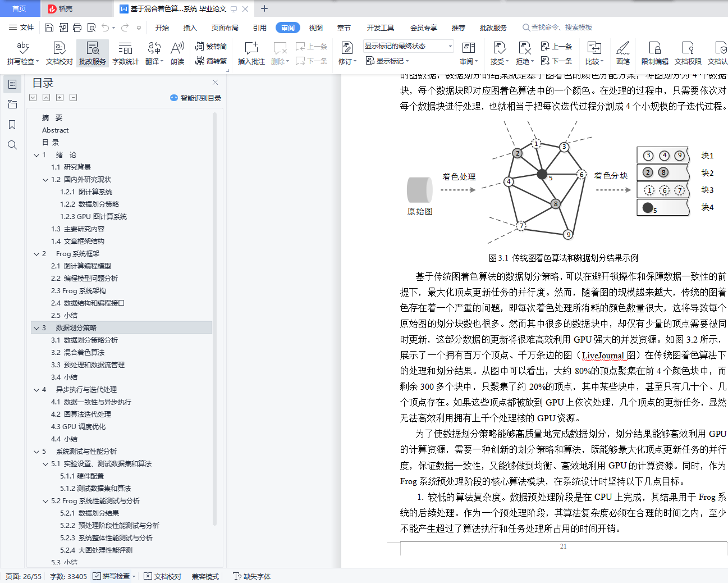Open 批改服务 tool in the ribbon
728x583 pixels.
(x=93, y=53)
